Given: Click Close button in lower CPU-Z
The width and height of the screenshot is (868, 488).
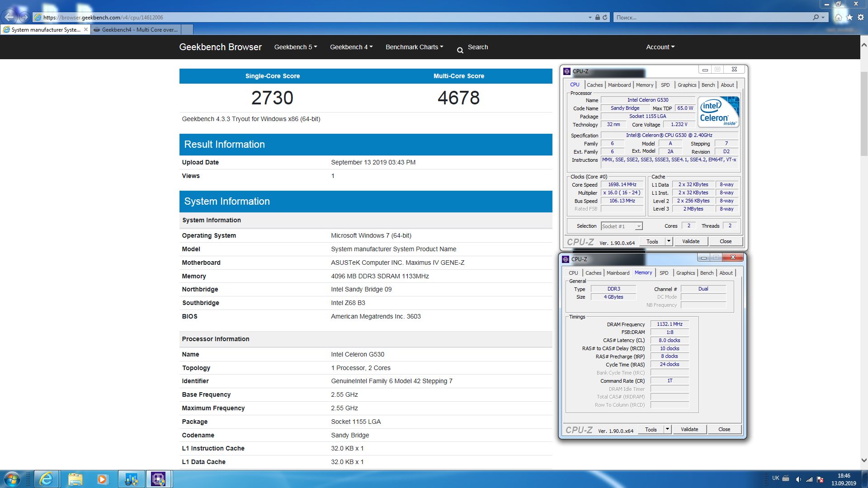Looking at the screenshot, I should 724,429.
